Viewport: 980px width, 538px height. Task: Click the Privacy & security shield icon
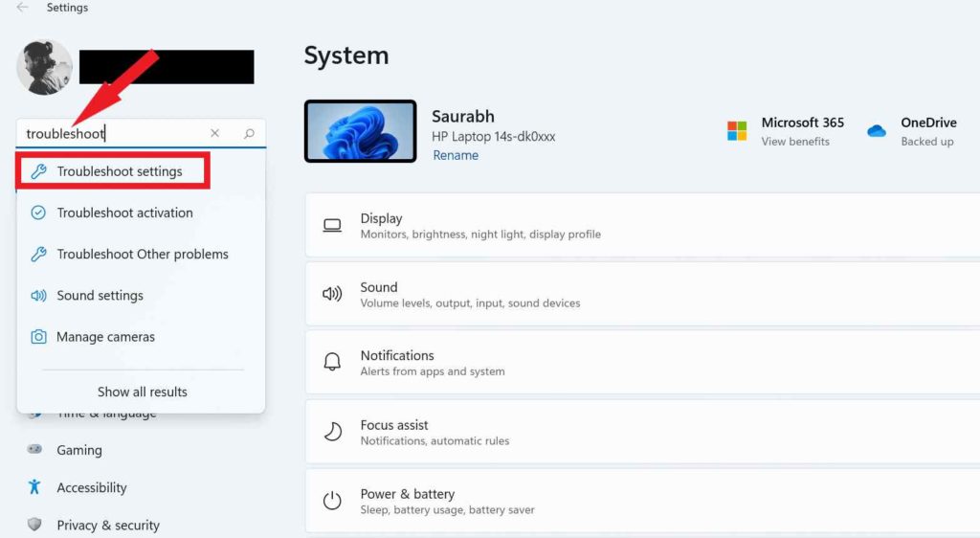[x=34, y=525]
